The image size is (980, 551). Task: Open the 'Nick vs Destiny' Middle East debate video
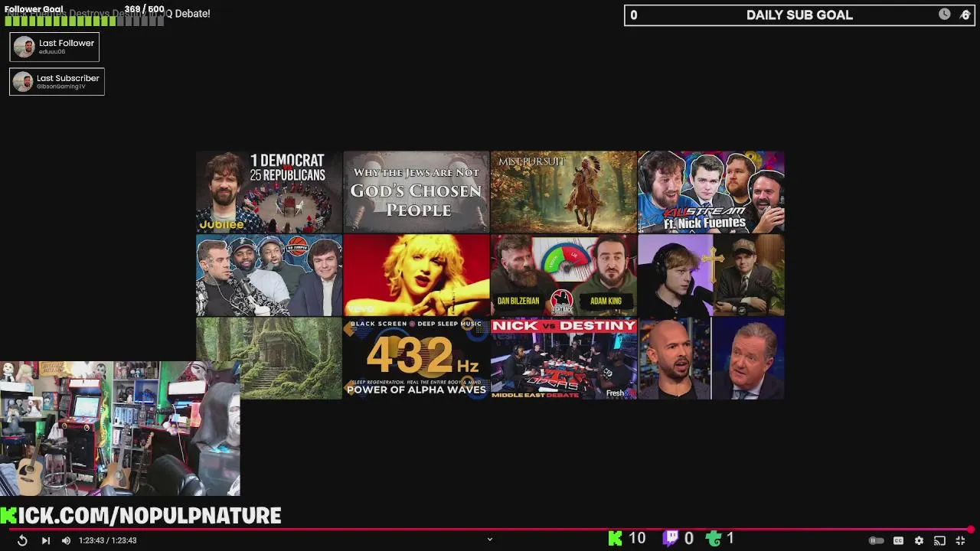(x=563, y=358)
